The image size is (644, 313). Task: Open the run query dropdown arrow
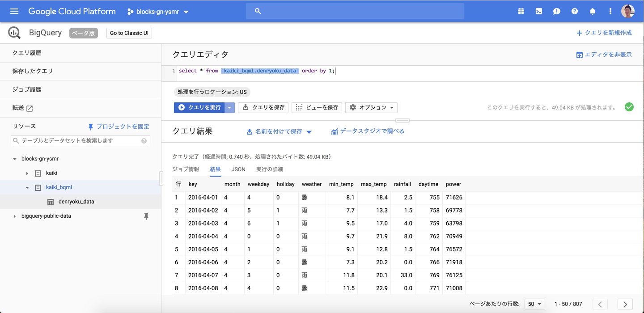229,107
